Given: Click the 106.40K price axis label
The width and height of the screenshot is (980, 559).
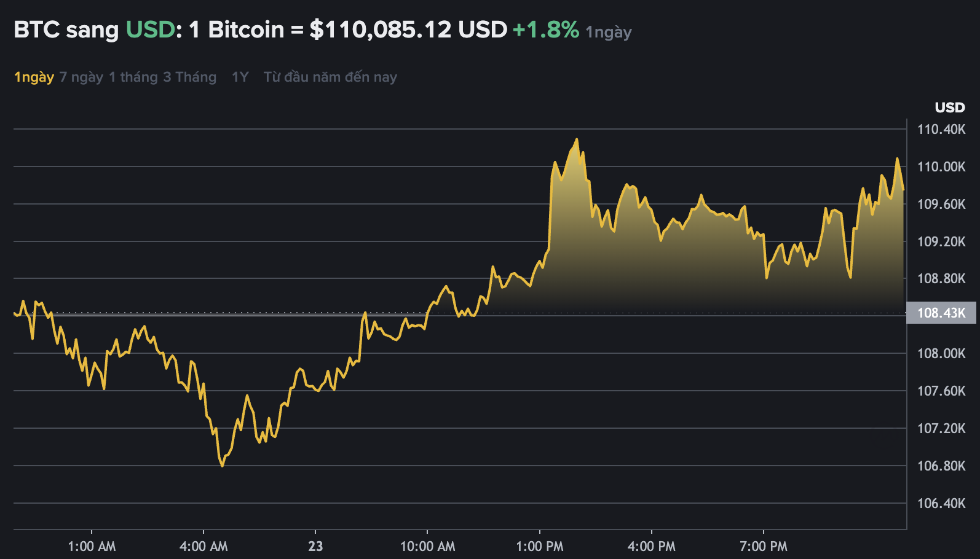Looking at the screenshot, I should tap(941, 504).
